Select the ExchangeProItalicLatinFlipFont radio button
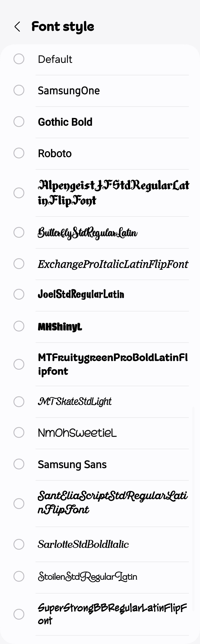The height and width of the screenshot is (644, 200). coord(19,264)
